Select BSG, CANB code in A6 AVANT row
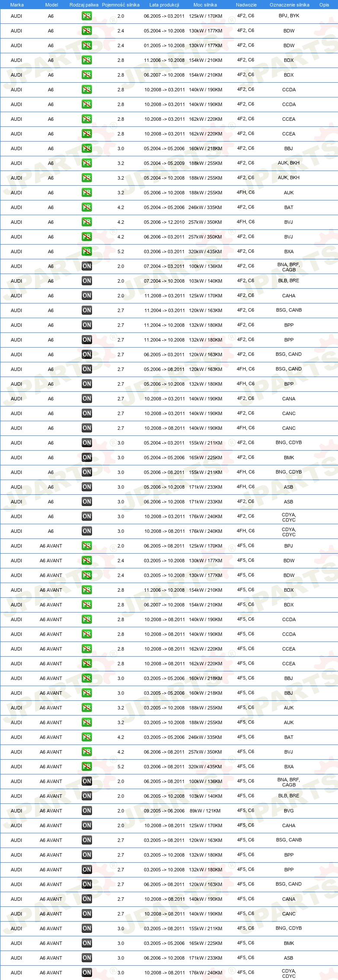Image resolution: width=338 pixels, height=980 pixels. [x=289, y=840]
